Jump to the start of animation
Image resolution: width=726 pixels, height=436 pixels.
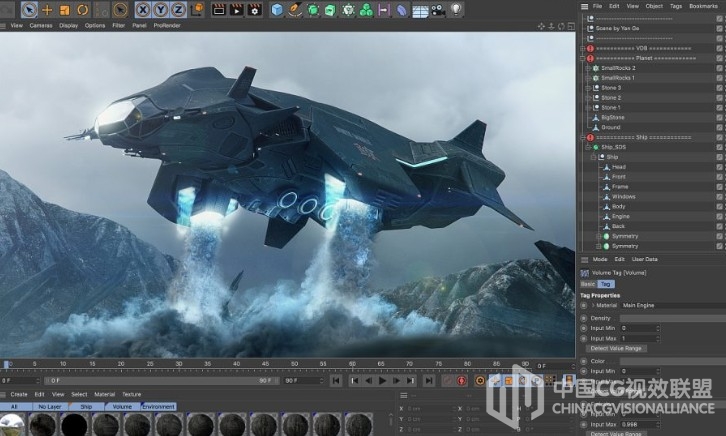(x=336, y=380)
